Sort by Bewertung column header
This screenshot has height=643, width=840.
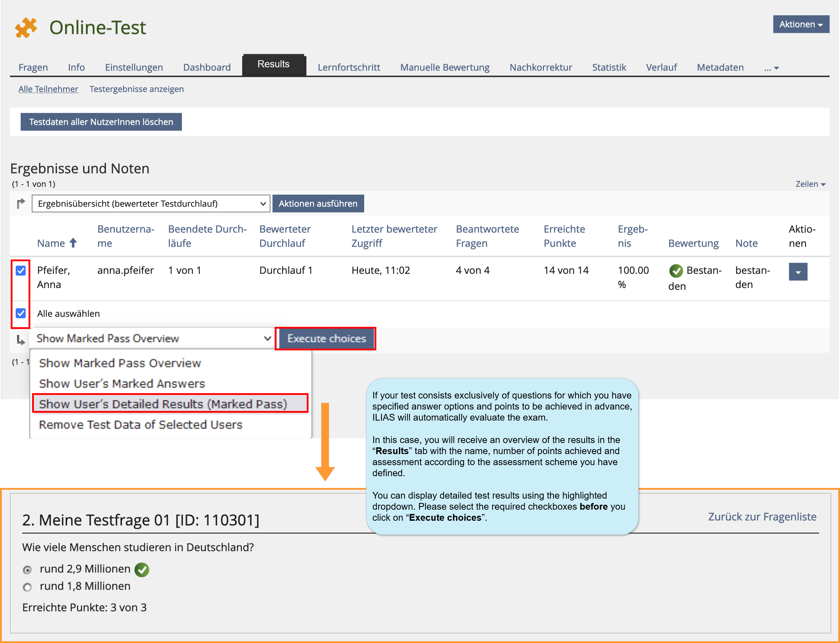(694, 243)
